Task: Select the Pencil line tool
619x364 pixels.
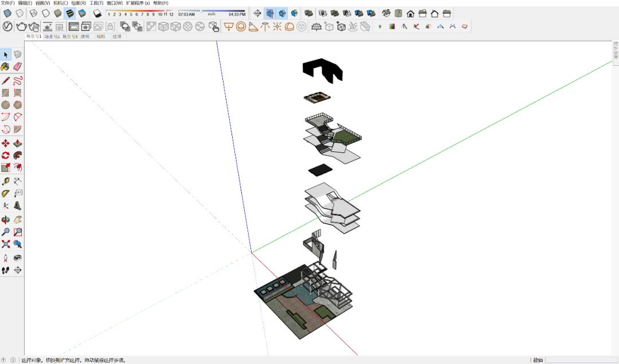Action: (6, 80)
